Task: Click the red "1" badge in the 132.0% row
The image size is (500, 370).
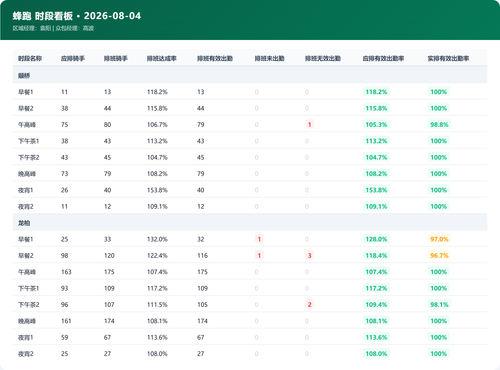Action: [259, 239]
